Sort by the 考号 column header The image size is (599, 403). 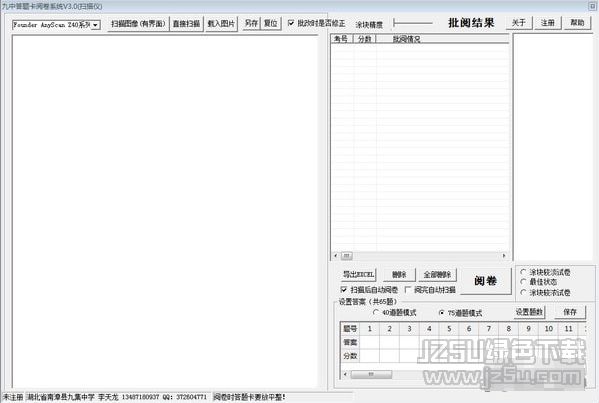tap(342, 39)
